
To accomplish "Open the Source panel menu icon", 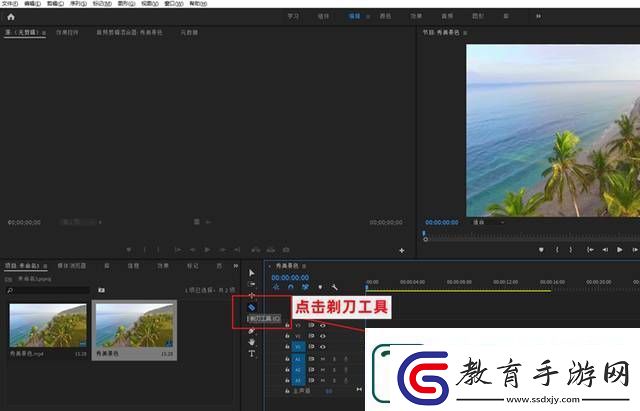I will click(43, 32).
